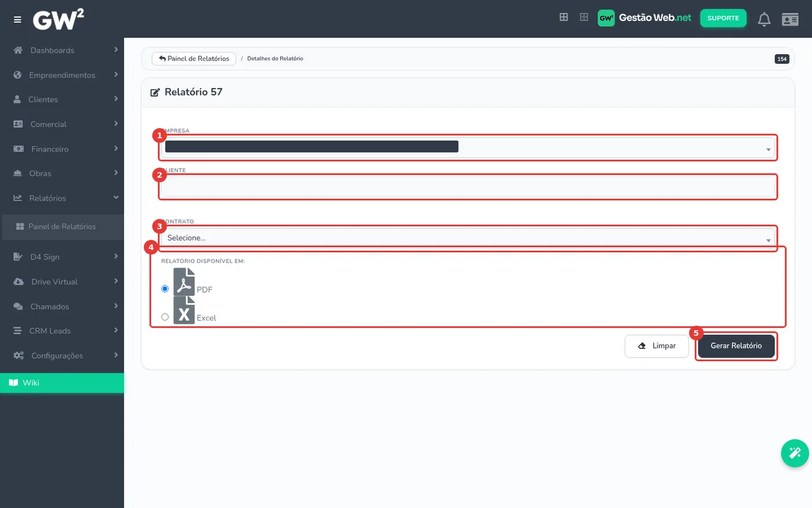Click the Dashboards home icon
The width and height of the screenshot is (812, 508).
coord(18,51)
